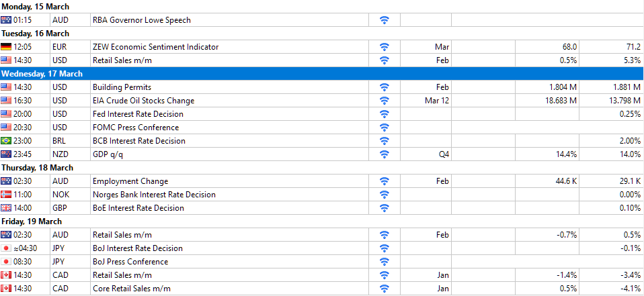Click the Norway flag on Norges Bank row
Image resolution: width=644 pixels, height=296 pixels.
[x=6, y=195]
